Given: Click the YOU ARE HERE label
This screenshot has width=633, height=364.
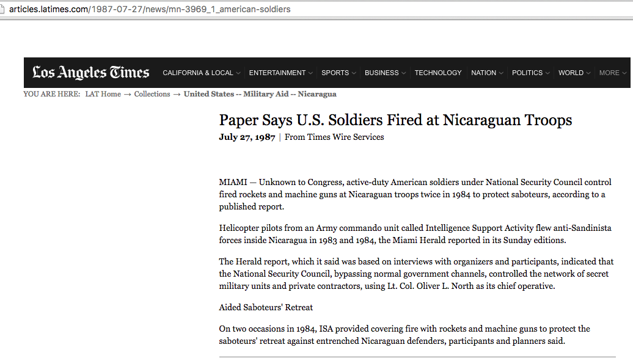Looking at the screenshot, I should coord(52,94).
